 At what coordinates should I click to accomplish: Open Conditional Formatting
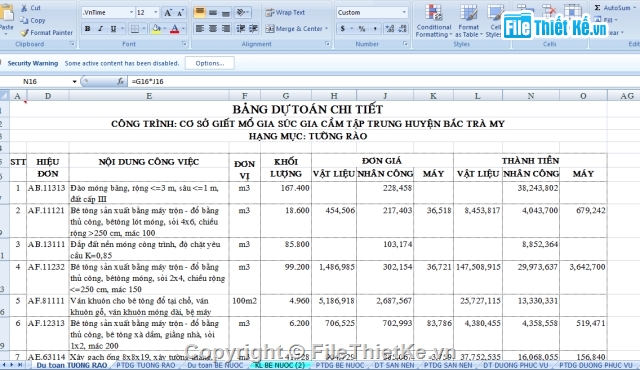pyautogui.click(x=433, y=20)
